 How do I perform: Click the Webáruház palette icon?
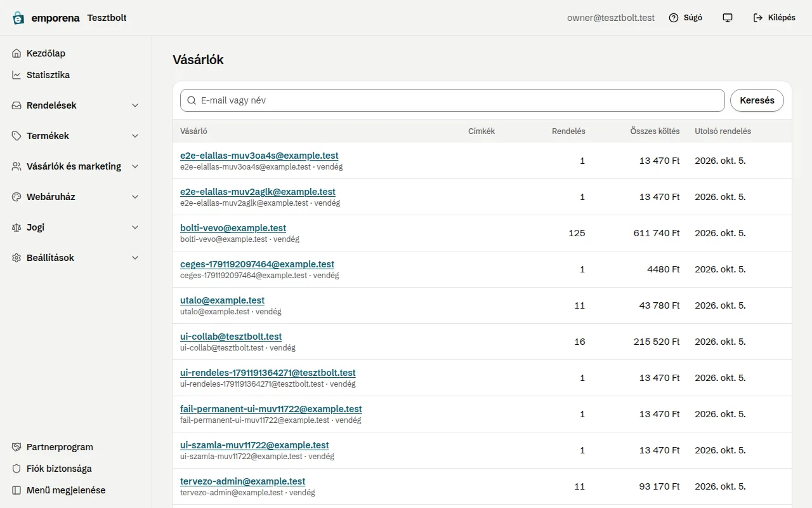pos(16,197)
